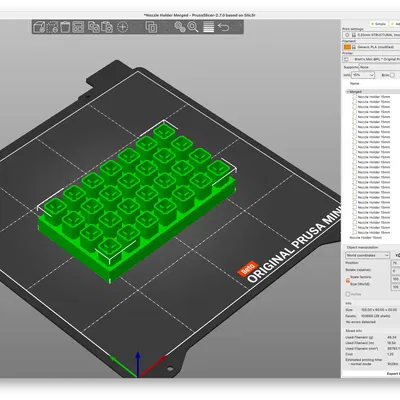The image size is (400, 400).
Task: Click the Name column header
Action: [355, 83]
